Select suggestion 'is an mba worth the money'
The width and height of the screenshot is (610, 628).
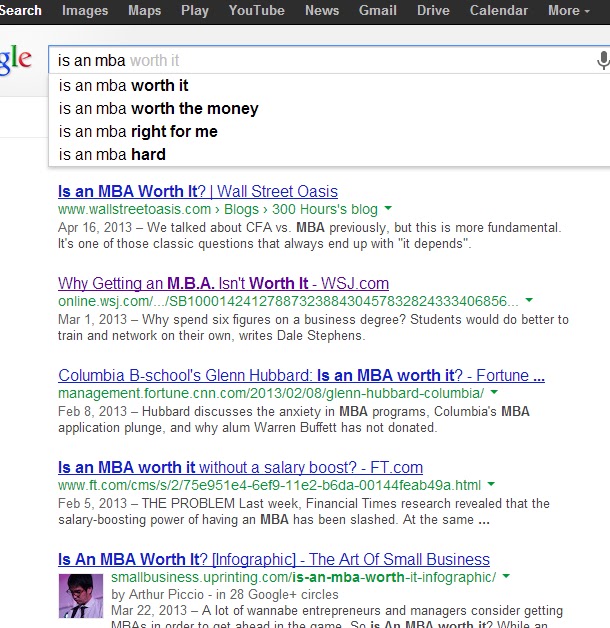coord(329,109)
